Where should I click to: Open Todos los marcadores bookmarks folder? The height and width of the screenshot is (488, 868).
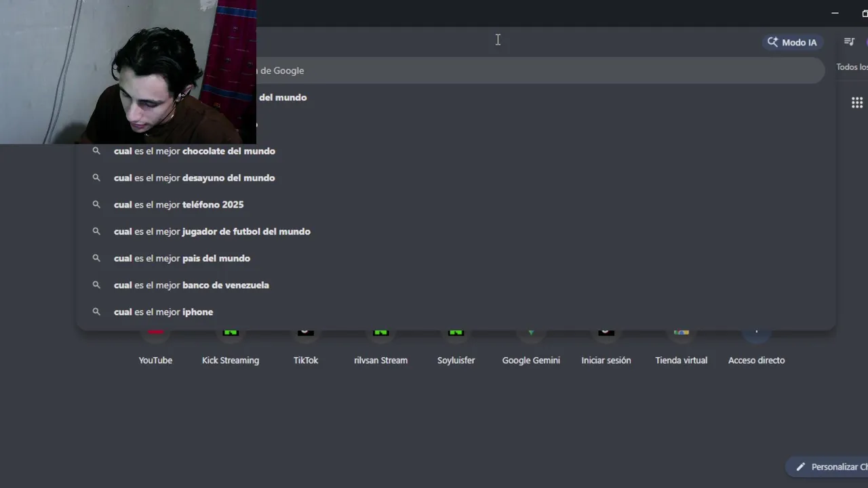pyautogui.click(x=852, y=67)
